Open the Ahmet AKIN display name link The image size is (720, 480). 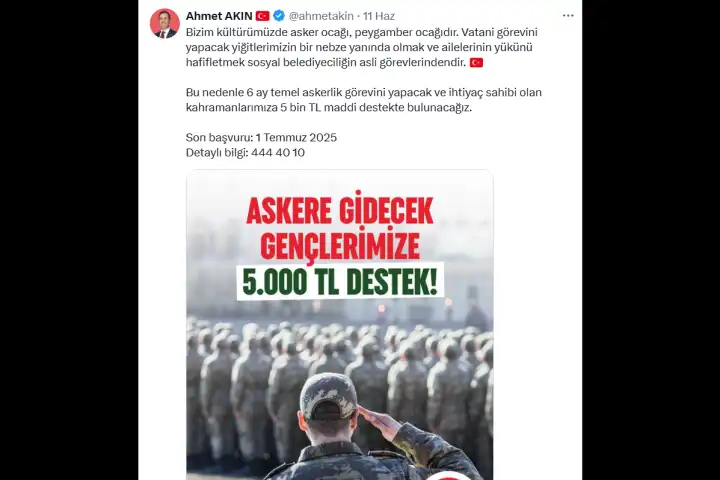[219, 16]
